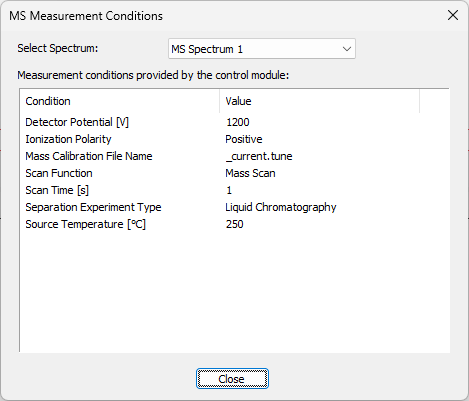This screenshot has height=401, width=469.
Task: Click the X icon in title bar
Action: (x=453, y=15)
